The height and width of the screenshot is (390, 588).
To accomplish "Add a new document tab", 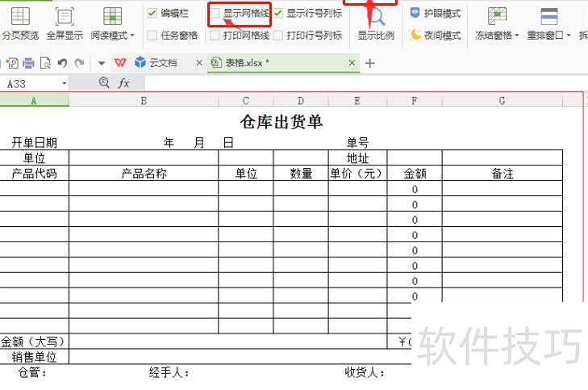I will pos(369,63).
